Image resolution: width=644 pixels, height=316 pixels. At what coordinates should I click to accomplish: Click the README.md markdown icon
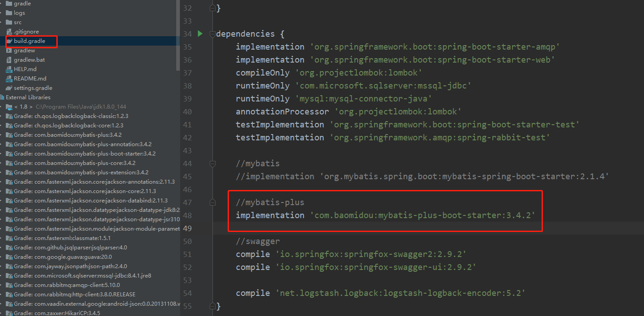9,79
